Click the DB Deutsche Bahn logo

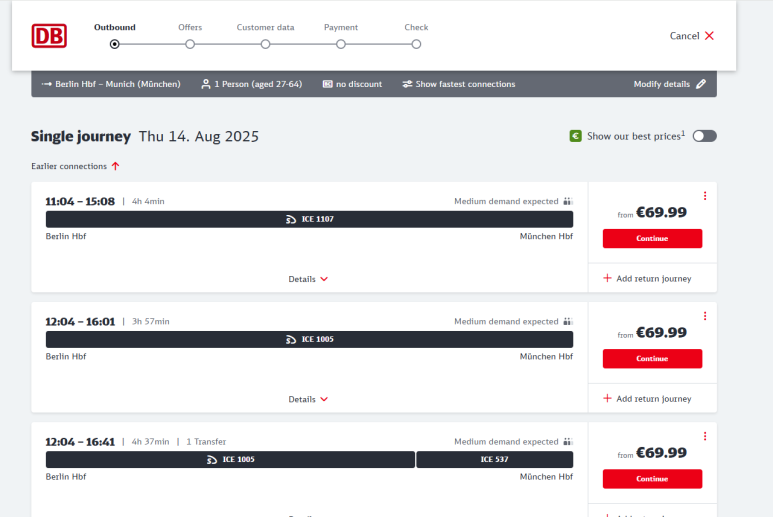click(x=49, y=36)
